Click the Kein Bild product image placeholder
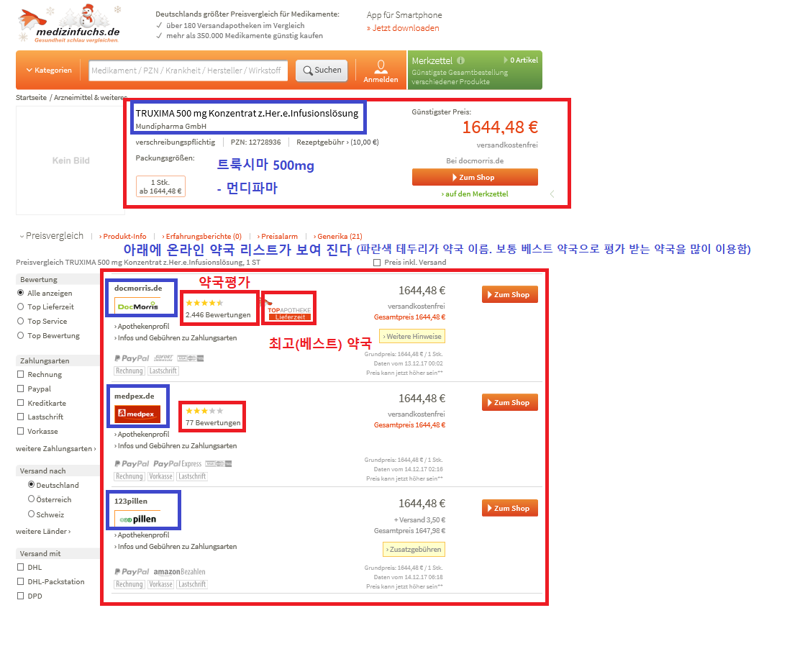Image resolution: width=792 pixels, height=672 pixels. (70, 160)
